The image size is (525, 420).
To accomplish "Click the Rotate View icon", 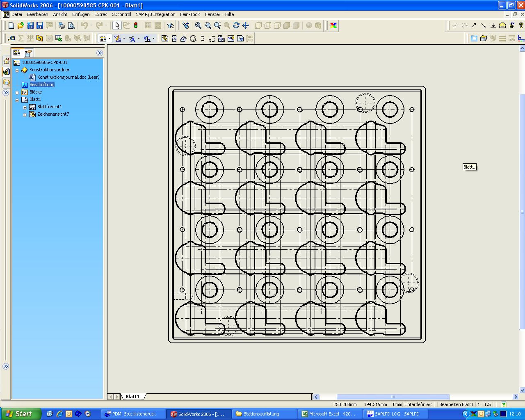I will [x=236, y=25].
